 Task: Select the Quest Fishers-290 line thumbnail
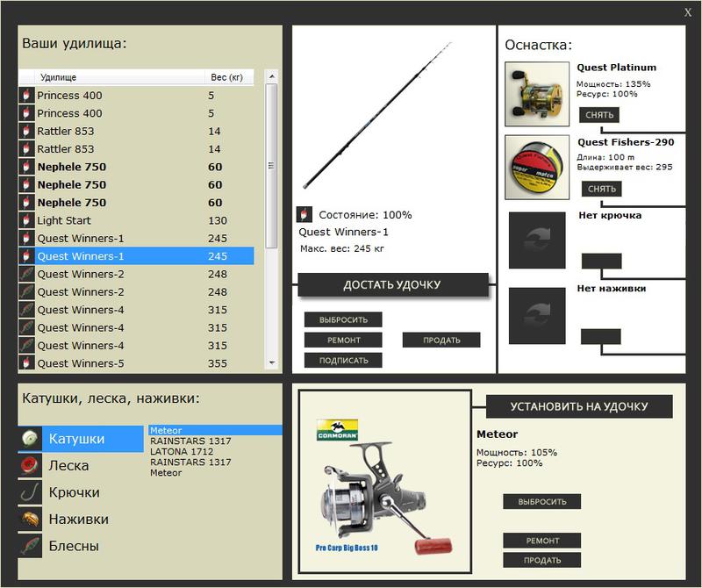pos(537,167)
